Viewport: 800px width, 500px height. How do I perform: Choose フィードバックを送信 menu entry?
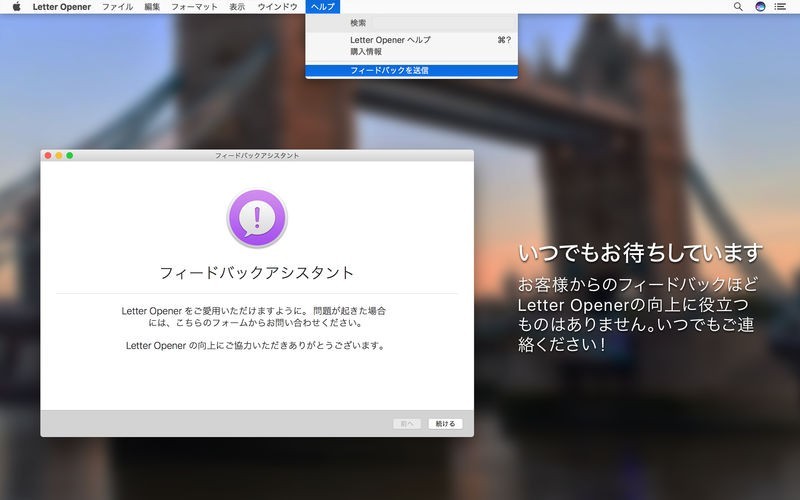point(411,70)
